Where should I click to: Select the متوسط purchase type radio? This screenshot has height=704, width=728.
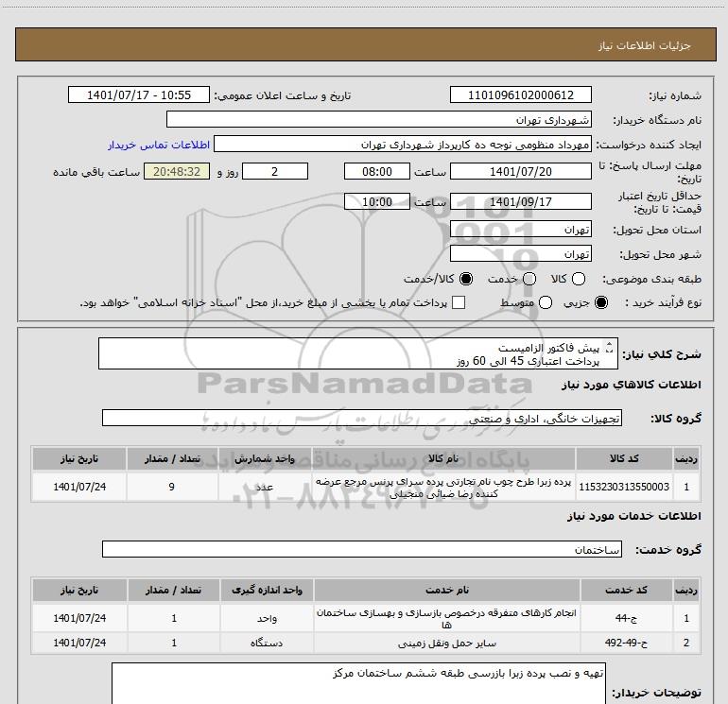[546, 302]
